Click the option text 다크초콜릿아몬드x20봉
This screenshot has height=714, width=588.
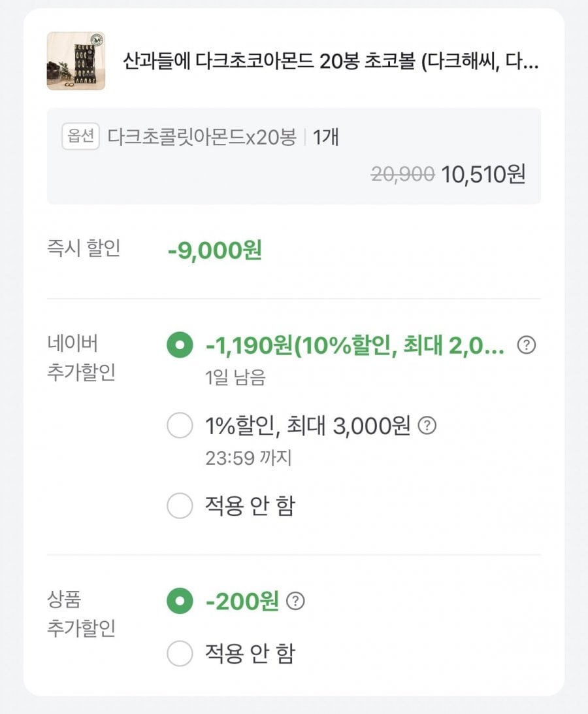click(202, 137)
